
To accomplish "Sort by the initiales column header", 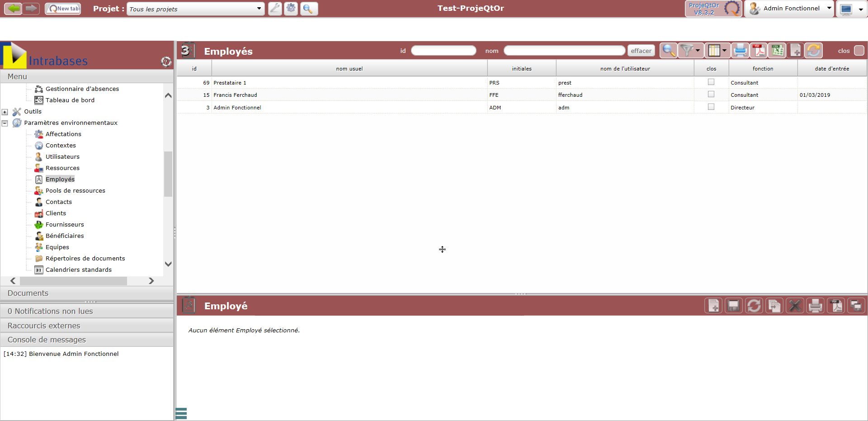I will [522, 69].
